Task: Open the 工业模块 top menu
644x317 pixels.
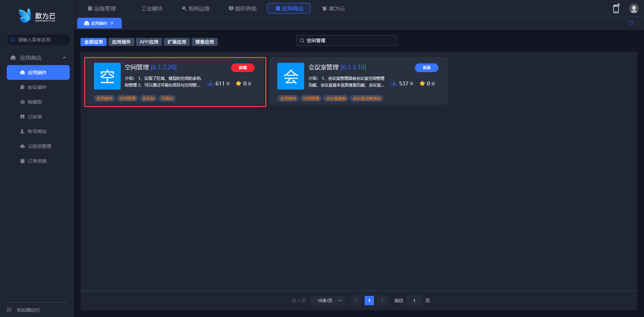Action: 152,8
